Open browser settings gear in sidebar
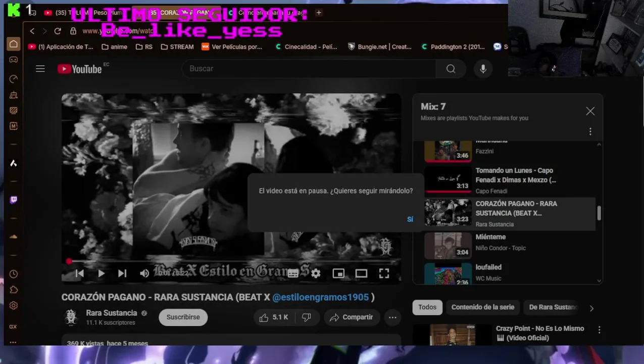644x364 pixels. (14, 305)
